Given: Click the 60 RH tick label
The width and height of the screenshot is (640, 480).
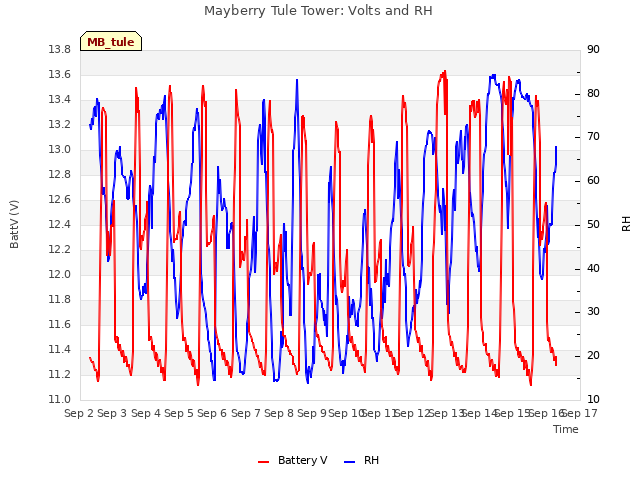Looking at the screenshot, I should click(593, 180).
